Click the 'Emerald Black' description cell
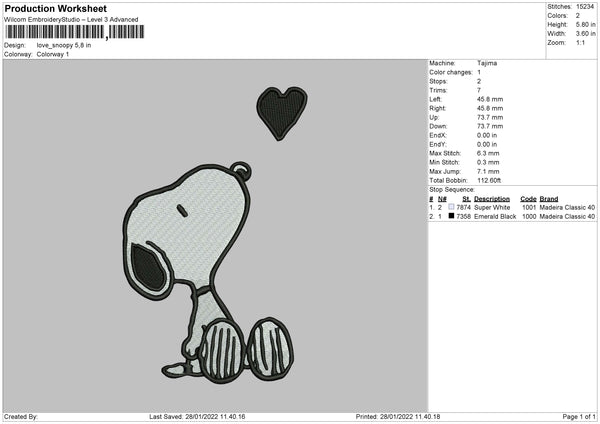The width and height of the screenshot is (600, 424). 495,217
